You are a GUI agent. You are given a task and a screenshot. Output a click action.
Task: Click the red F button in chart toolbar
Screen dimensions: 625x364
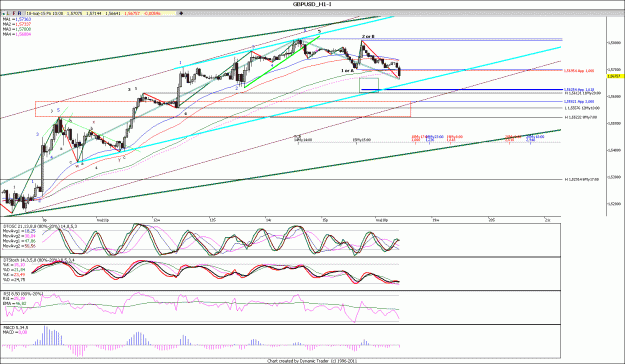pos(14,13)
